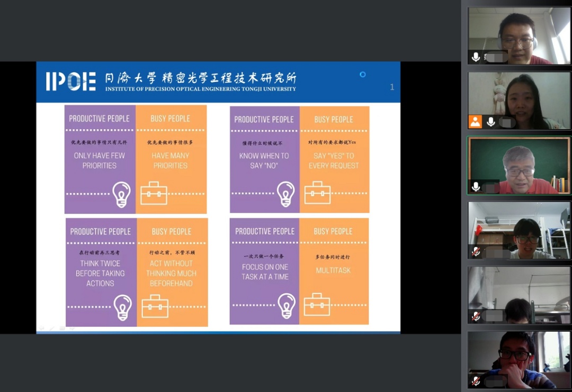Screen dimensions: 572x392
Task: Click the lightbulb under "Think twice before taking actions"
Action: click(123, 307)
